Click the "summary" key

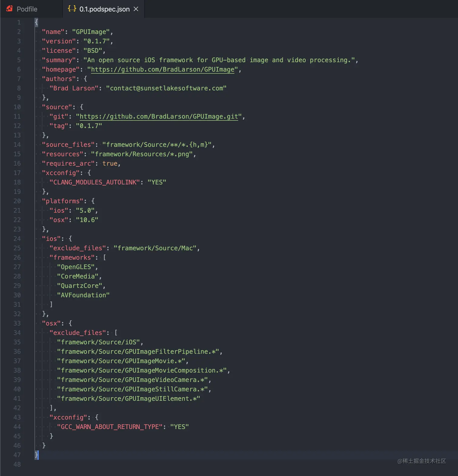(59, 60)
